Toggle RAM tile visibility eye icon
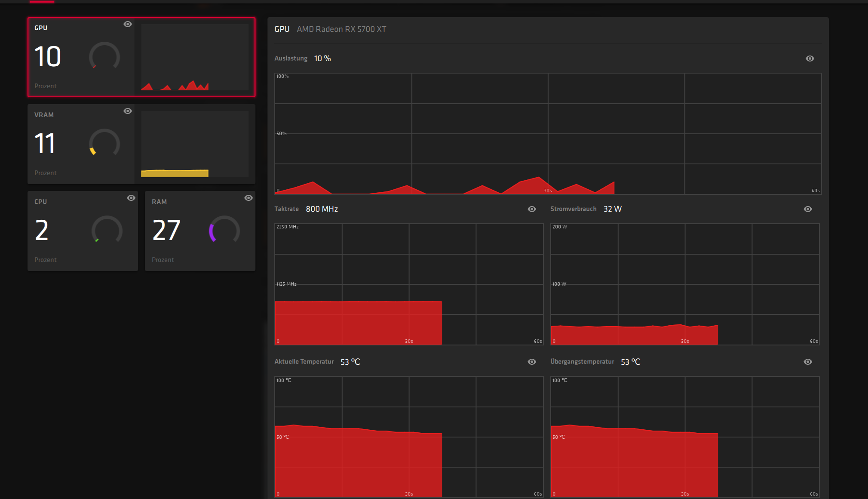 tap(248, 198)
